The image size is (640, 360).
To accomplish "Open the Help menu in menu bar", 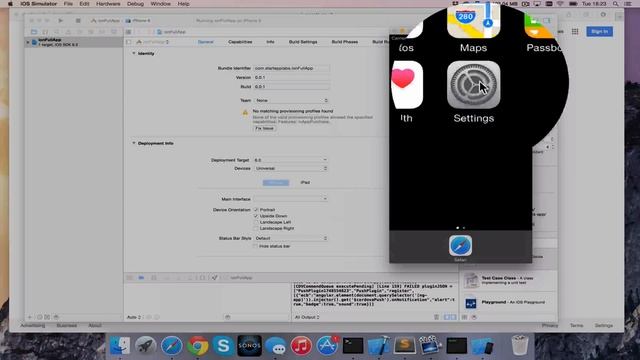I will pos(183,4).
